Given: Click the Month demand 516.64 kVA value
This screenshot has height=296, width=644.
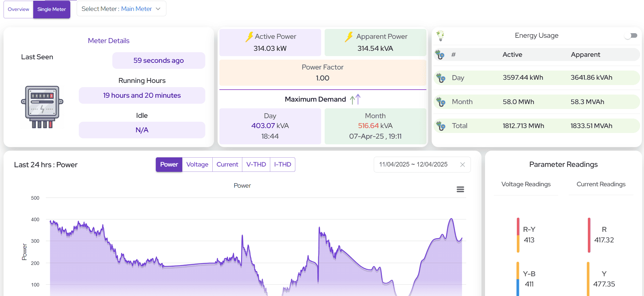Looking at the screenshot, I should click(375, 126).
